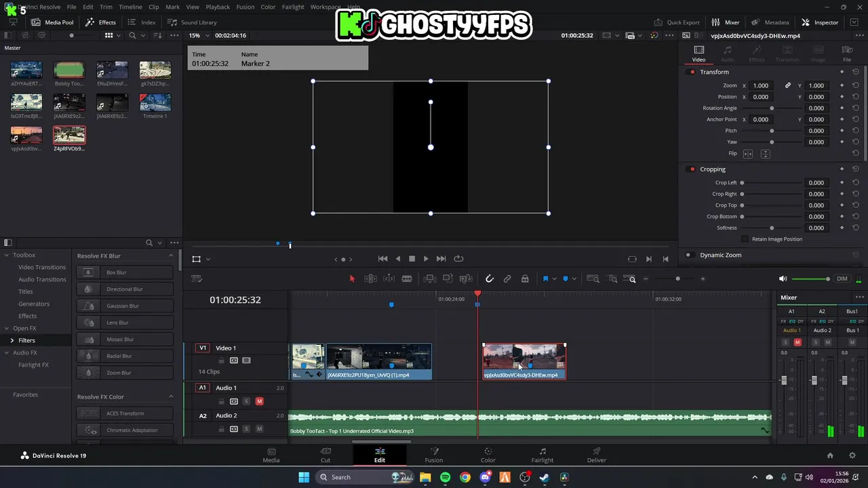Click the viewer Stop button
868x488 pixels.
pos(412,258)
